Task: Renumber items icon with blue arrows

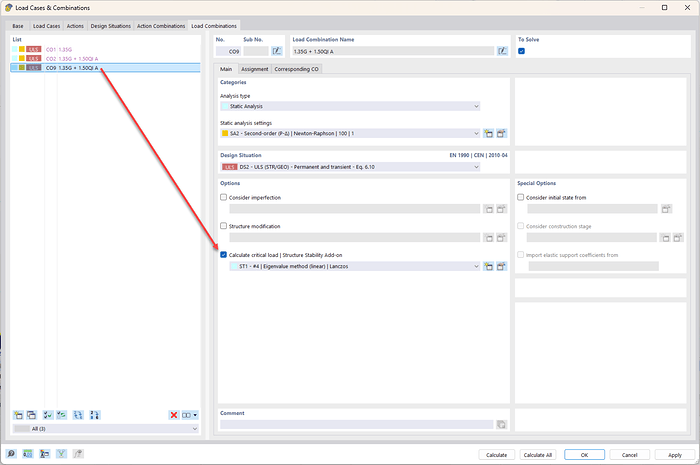Action: pos(78,415)
